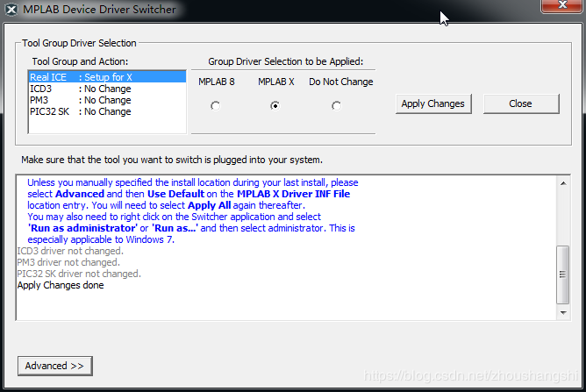This screenshot has height=392, width=586.
Task: Click the MPLAB X title bar icon
Action: coord(11,10)
